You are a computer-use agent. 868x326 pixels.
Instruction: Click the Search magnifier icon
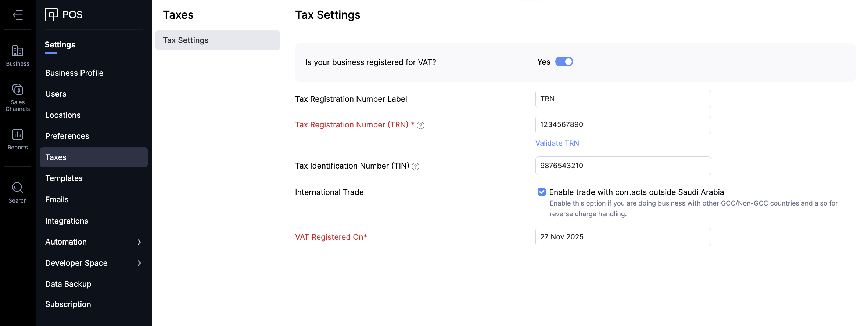tap(18, 188)
